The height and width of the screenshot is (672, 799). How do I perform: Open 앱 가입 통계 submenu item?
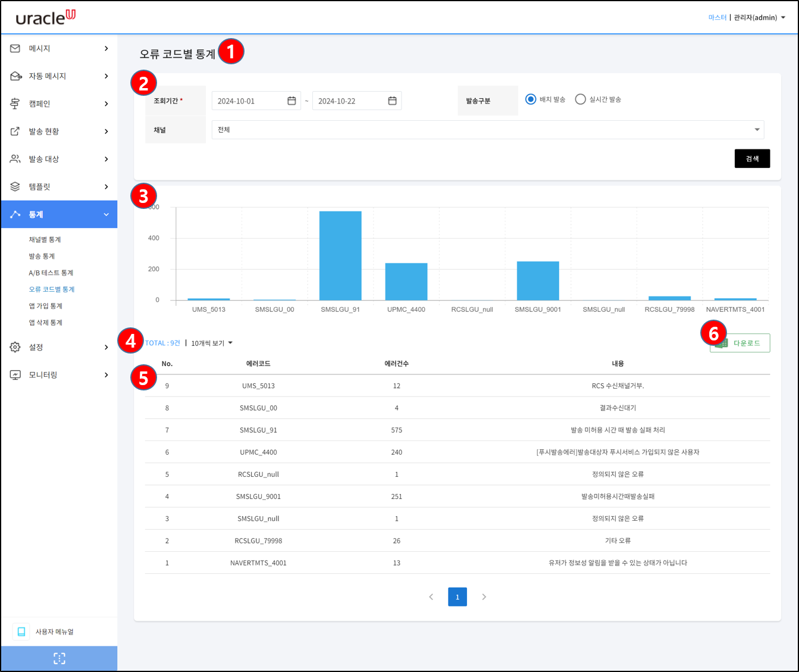(46, 307)
